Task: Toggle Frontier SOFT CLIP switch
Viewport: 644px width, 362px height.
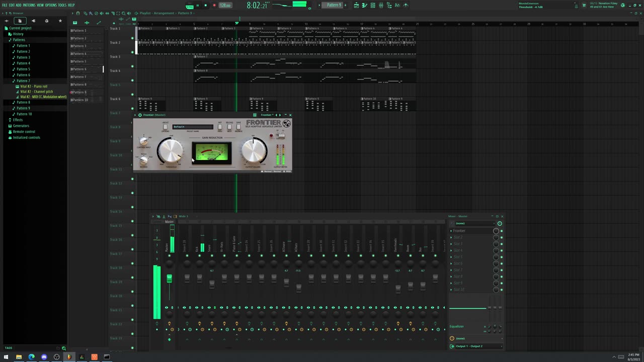Action: 281,135
